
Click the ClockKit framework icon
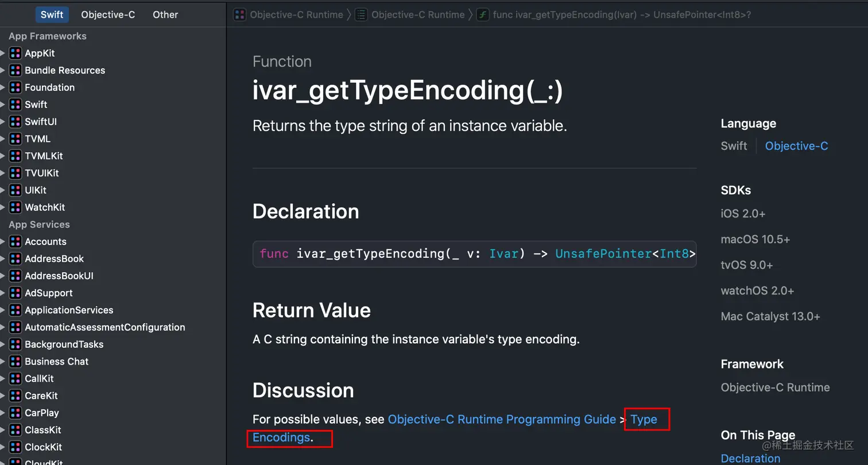(15, 447)
